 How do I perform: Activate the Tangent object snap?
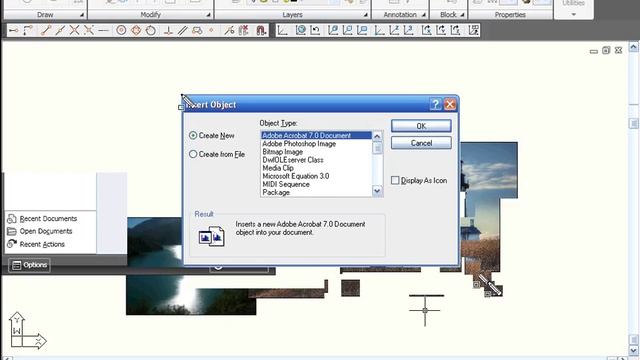[151, 31]
